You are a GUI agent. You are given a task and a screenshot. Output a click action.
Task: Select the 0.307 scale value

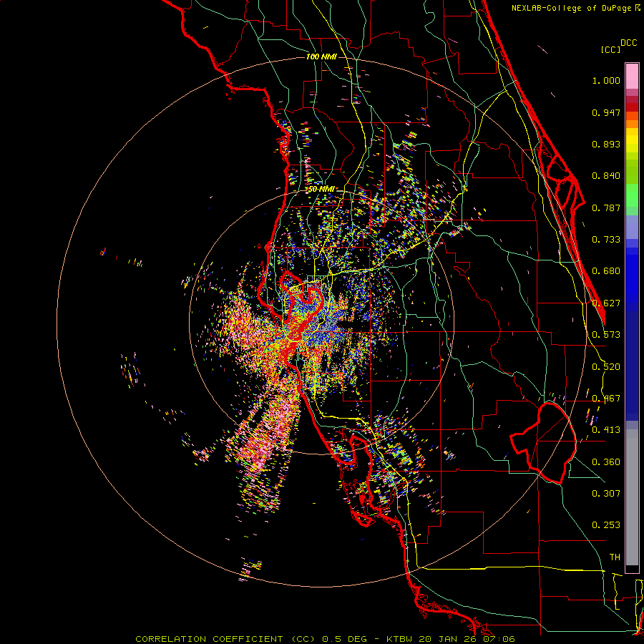(606, 494)
